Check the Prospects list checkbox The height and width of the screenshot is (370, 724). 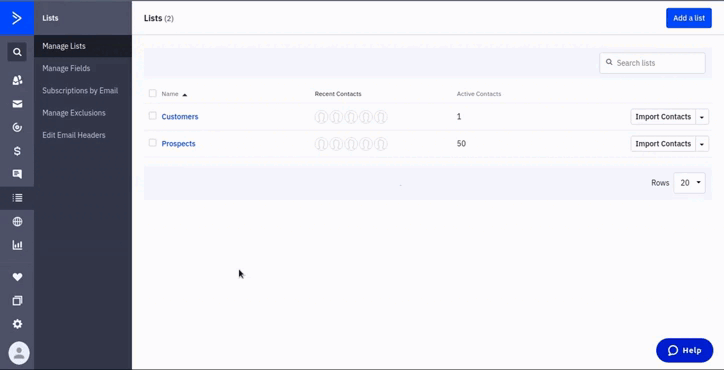coord(152,143)
